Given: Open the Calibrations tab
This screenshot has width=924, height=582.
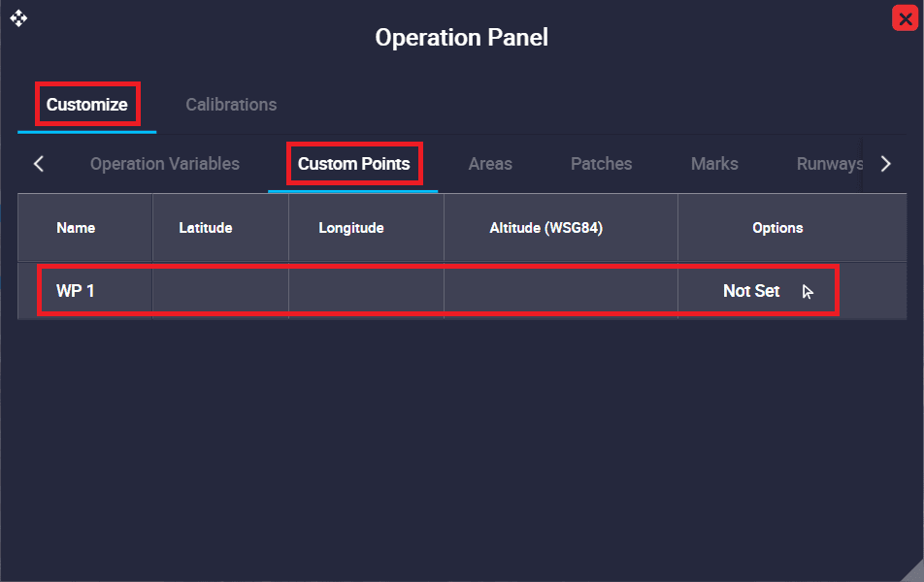Looking at the screenshot, I should [231, 105].
